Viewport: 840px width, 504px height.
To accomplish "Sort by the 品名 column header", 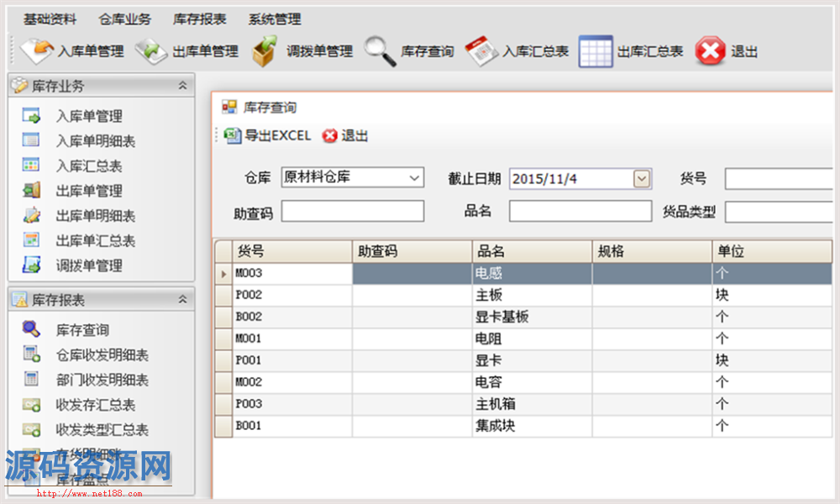I will (532, 251).
